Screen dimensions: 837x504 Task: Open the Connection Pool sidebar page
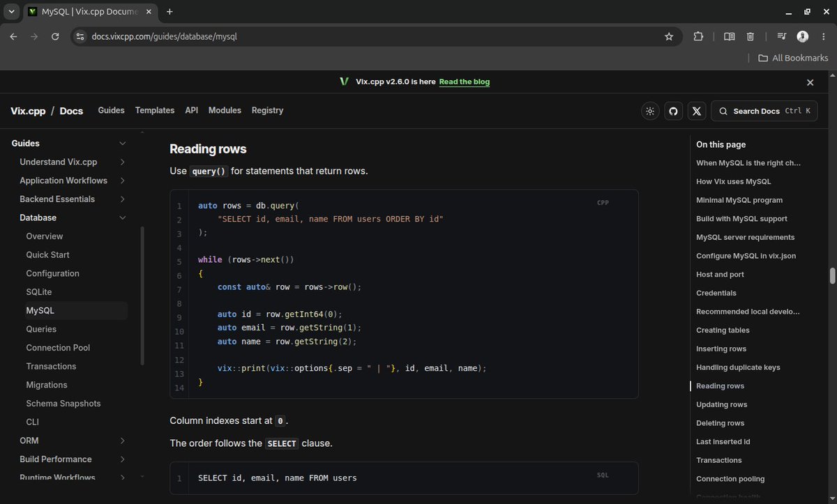[58, 348]
